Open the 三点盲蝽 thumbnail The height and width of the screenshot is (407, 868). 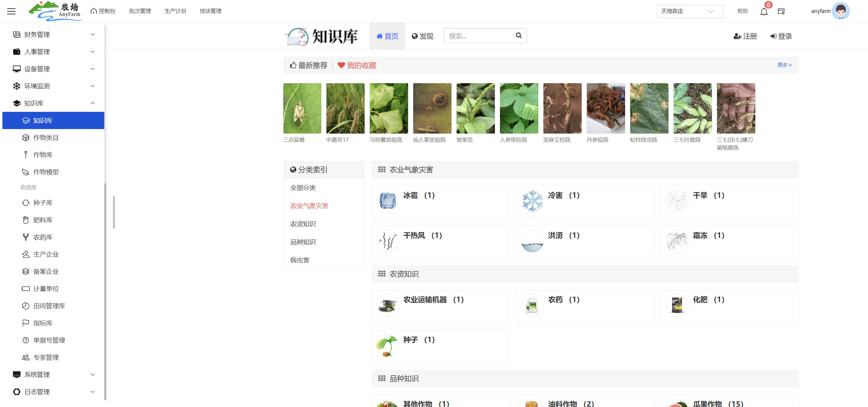302,108
